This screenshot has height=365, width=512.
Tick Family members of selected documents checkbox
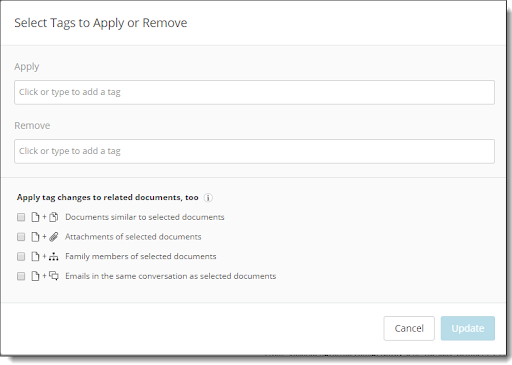[21, 257]
